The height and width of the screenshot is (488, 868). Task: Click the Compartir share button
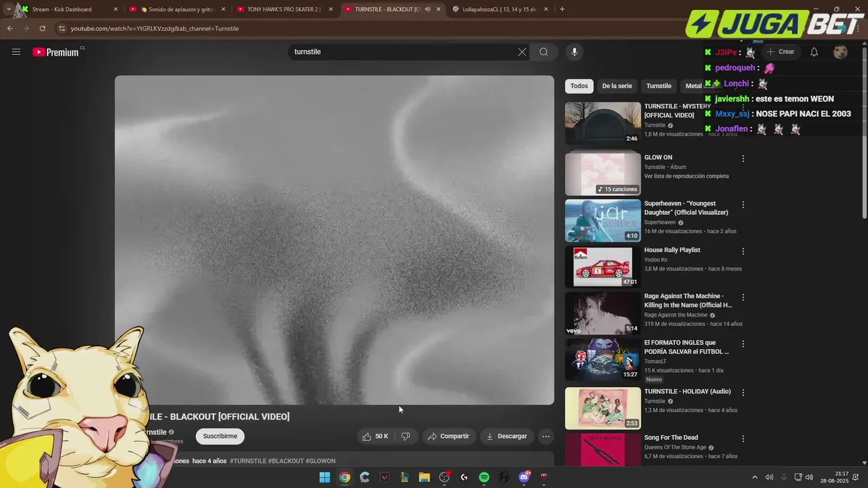(x=448, y=436)
